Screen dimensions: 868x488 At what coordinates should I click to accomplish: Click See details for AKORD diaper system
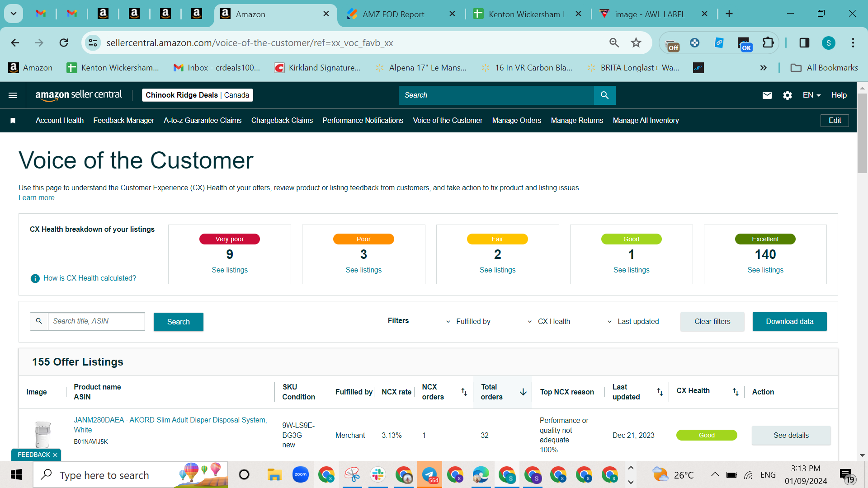point(791,436)
